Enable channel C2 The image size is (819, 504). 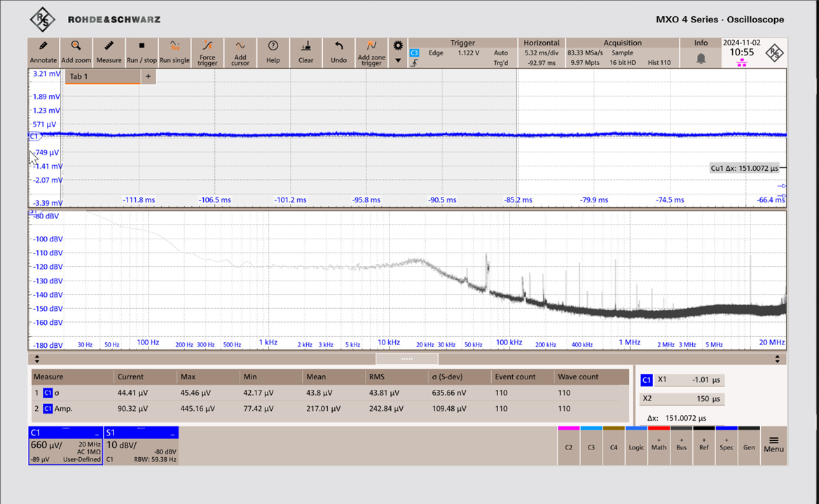(569, 447)
